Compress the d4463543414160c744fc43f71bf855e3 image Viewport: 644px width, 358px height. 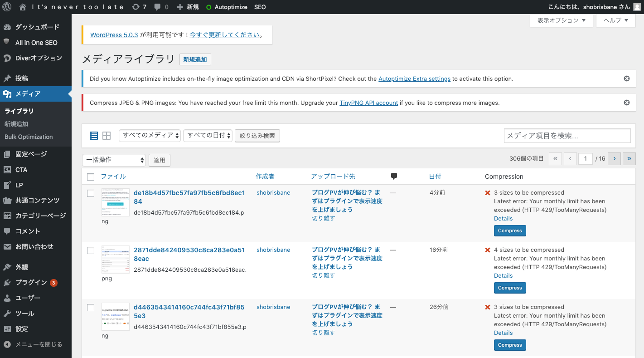[x=510, y=345]
